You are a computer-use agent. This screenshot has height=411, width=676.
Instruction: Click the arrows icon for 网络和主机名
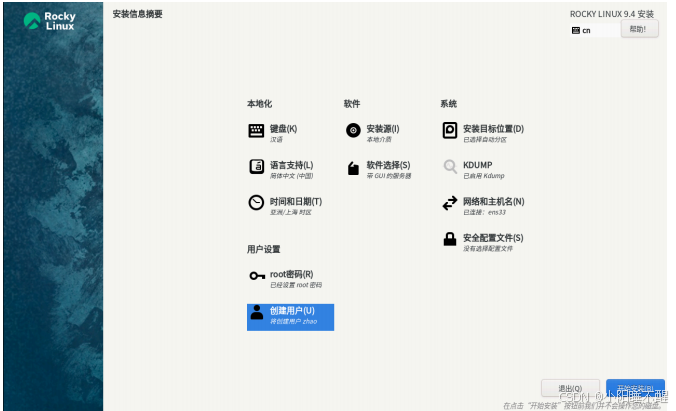click(x=450, y=203)
